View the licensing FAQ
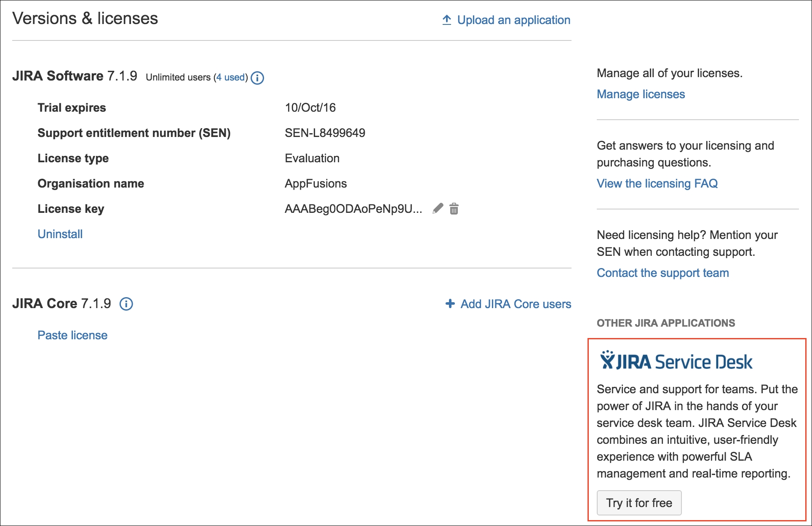Screen dimensions: 812x526 tap(657, 183)
